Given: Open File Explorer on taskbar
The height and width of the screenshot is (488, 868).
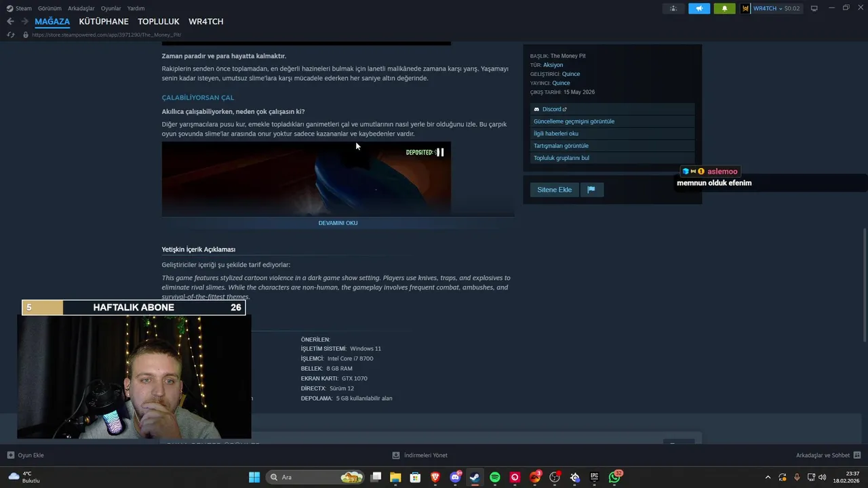Looking at the screenshot, I should coord(395,477).
